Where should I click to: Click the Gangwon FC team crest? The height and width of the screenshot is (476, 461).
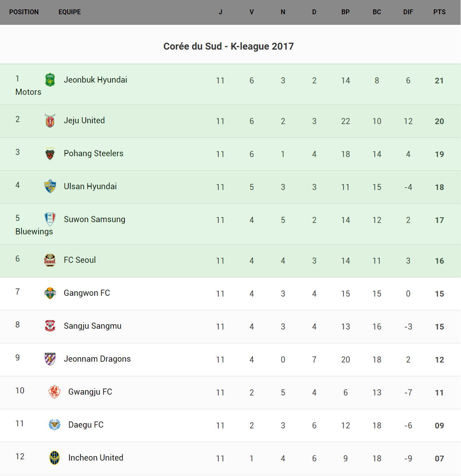point(50,293)
